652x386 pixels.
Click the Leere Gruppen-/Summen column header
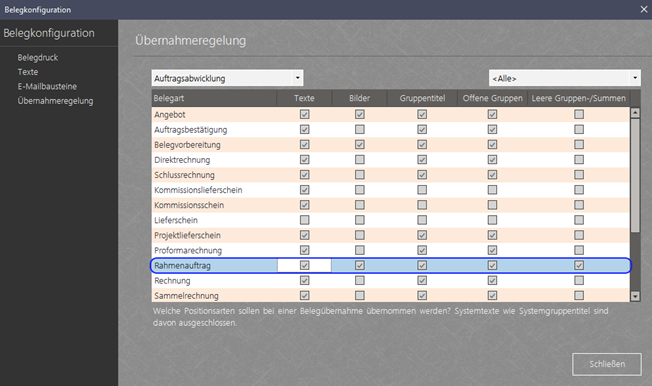578,98
